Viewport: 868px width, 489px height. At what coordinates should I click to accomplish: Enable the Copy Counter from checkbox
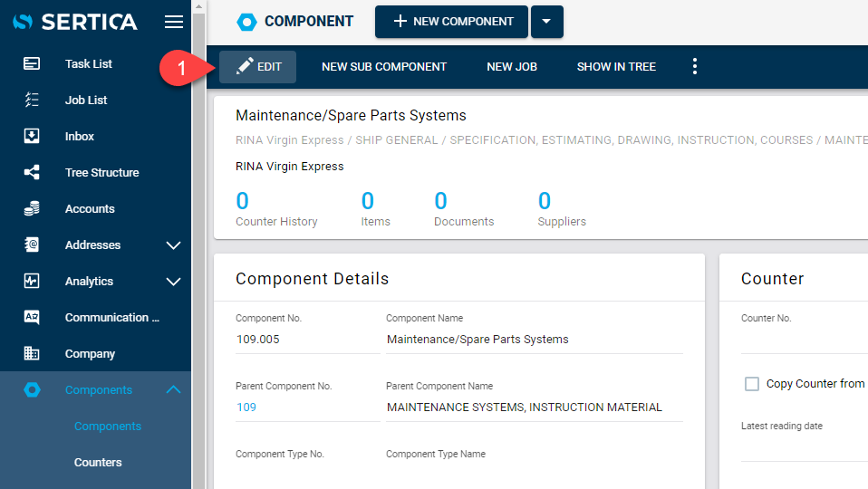coord(752,384)
